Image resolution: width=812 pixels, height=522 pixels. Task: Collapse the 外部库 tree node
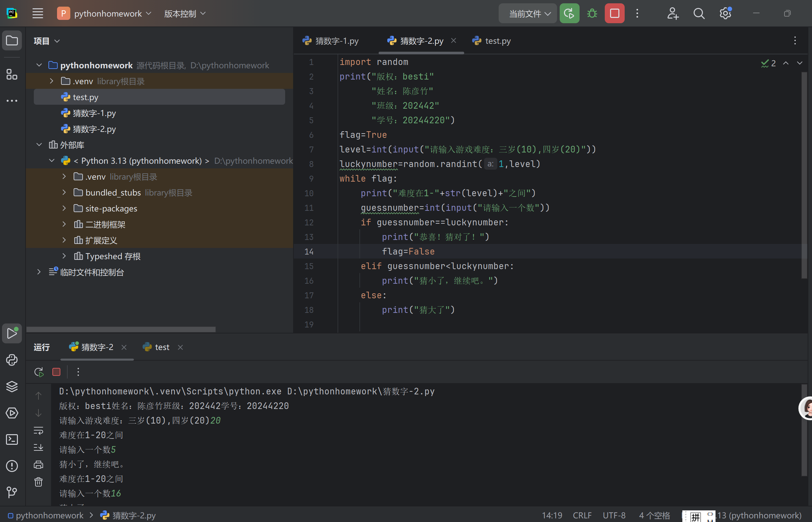39,145
